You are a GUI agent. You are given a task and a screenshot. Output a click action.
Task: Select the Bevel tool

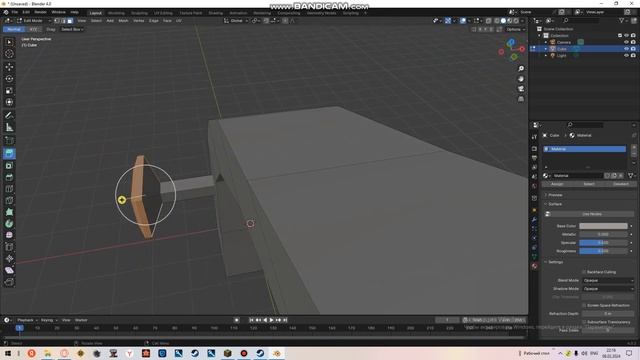click(9, 177)
